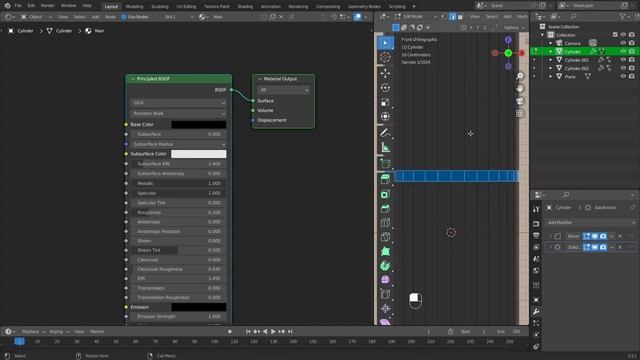Switch perspective/orthographic grid icon in viewport

[520, 113]
